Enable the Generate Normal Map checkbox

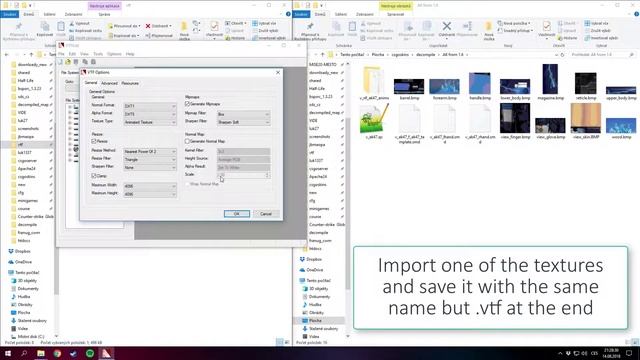(x=187, y=141)
